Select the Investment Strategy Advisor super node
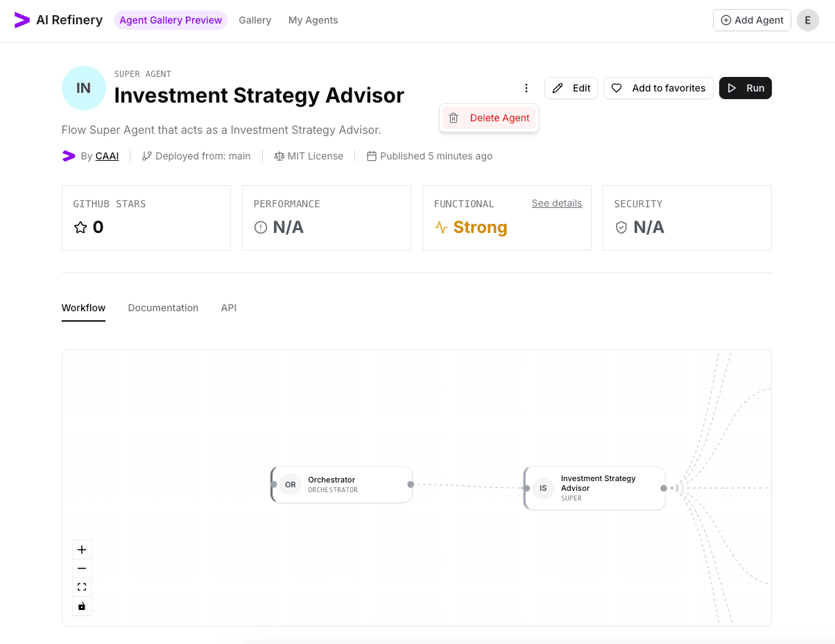835x644 pixels. [598, 488]
